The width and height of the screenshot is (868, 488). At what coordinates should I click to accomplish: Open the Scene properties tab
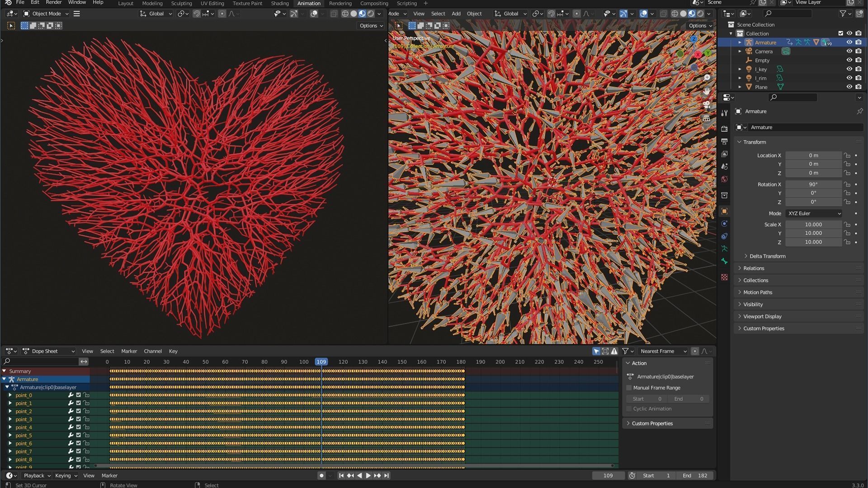tap(724, 167)
